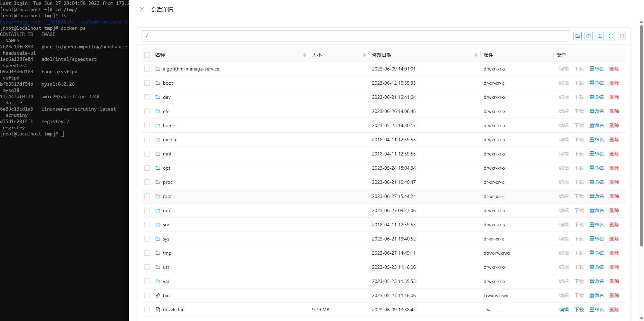Image resolution: width=644 pixels, height=321 pixels.
Task: Check the box for the boot folder
Action: tap(147, 83)
